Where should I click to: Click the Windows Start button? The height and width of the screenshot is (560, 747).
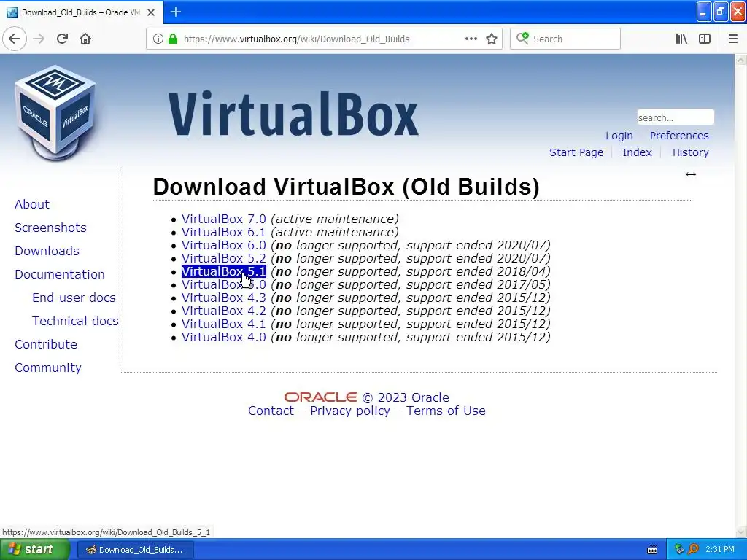click(34, 550)
